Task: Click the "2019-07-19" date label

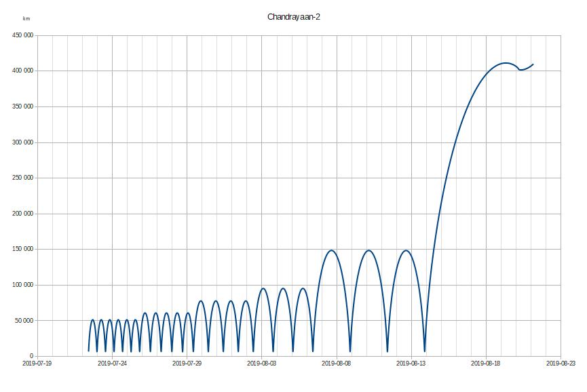Action: click(x=37, y=364)
